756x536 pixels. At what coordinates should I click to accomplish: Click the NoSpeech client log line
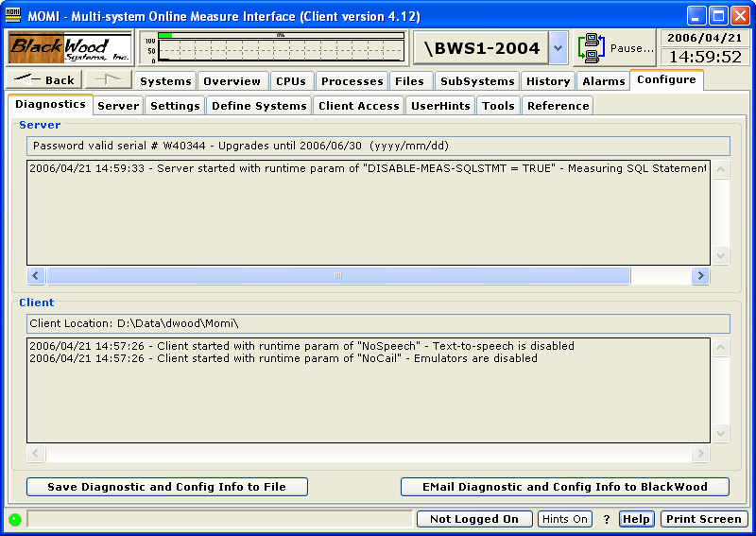(x=301, y=346)
